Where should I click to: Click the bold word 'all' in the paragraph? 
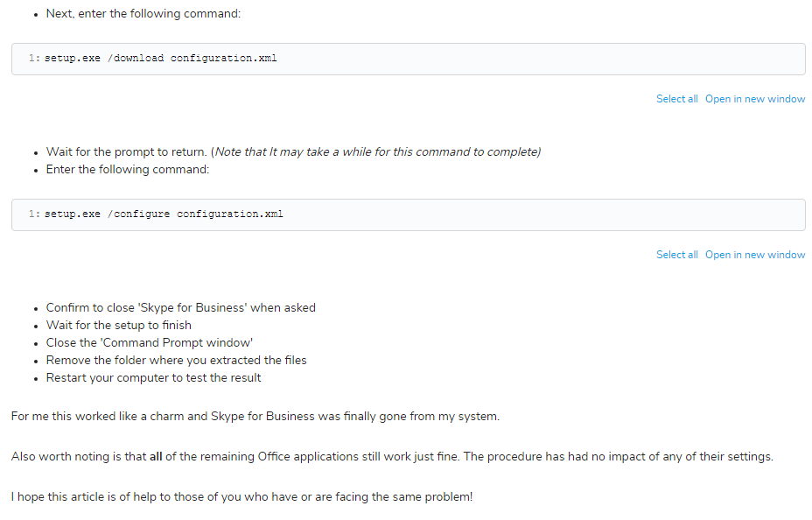(156, 457)
